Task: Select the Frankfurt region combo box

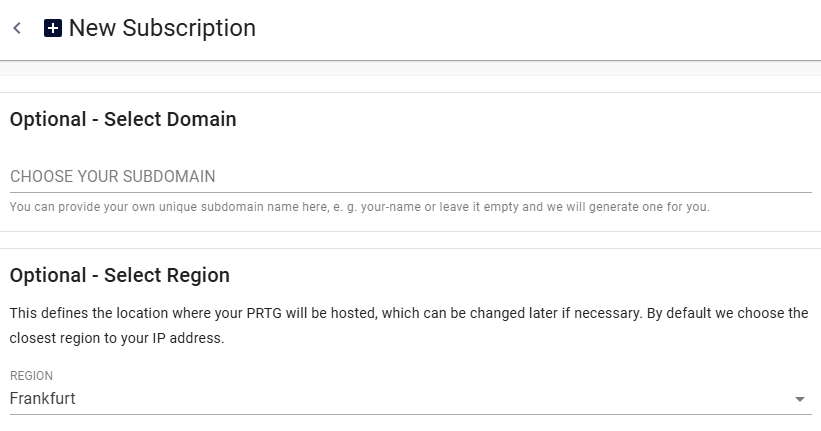Action: pyautogui.click(x=410, y=399)
